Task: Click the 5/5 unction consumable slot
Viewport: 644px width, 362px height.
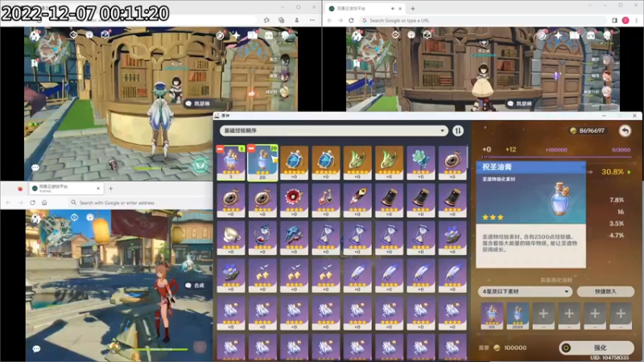Action: pyautogui.click(x=492, y=315)
